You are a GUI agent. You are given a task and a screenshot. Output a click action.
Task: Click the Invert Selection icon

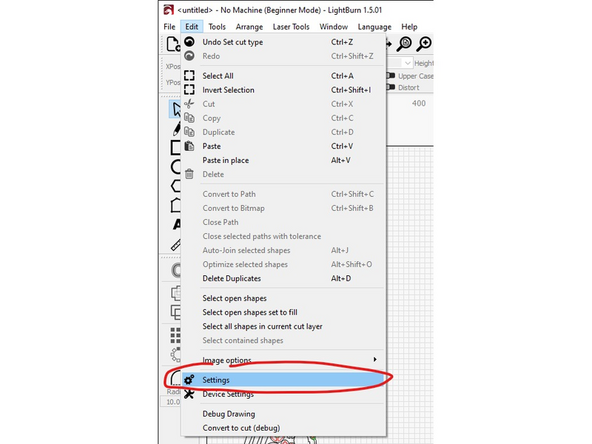(189, 89)
